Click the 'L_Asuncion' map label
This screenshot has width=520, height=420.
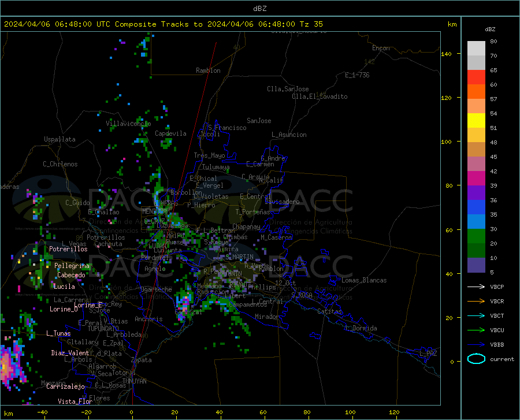(289, 135)
